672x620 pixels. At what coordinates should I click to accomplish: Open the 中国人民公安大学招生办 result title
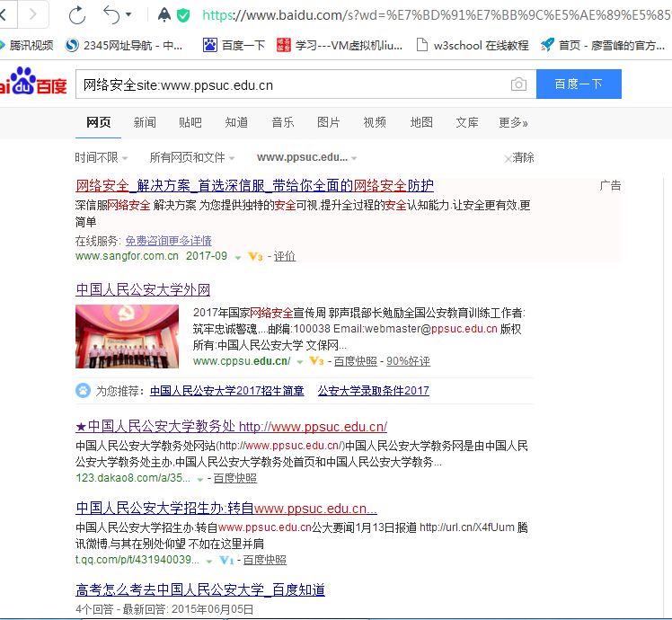pos(226,509)
